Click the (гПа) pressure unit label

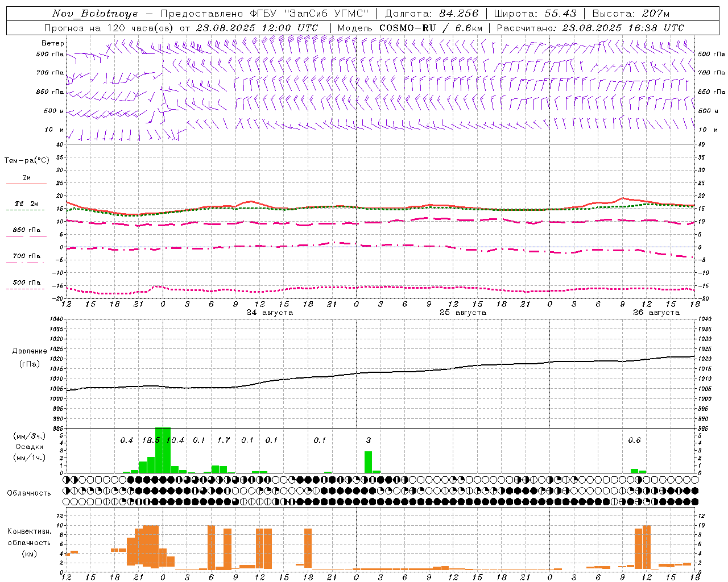click(30, 364)
